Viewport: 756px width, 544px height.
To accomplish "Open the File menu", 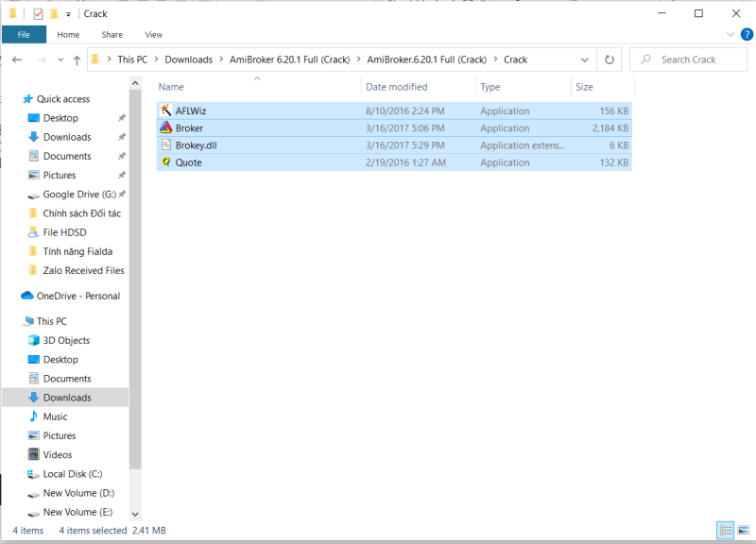I will click(24, 35).
